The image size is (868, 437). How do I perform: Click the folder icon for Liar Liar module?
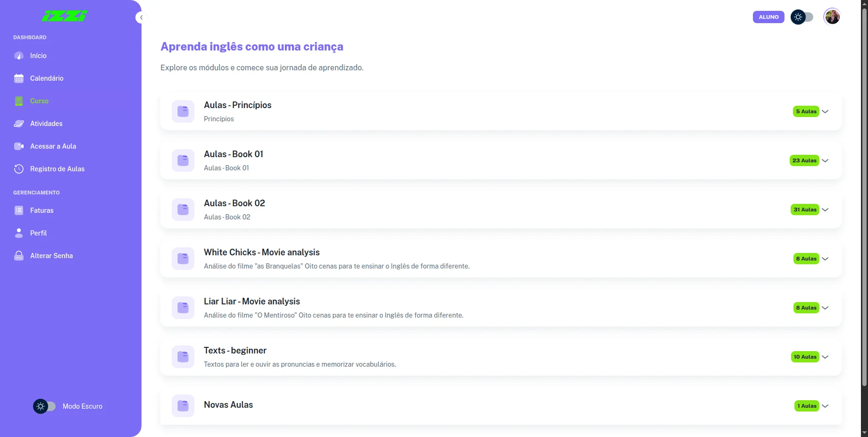(x=183, y=308)
